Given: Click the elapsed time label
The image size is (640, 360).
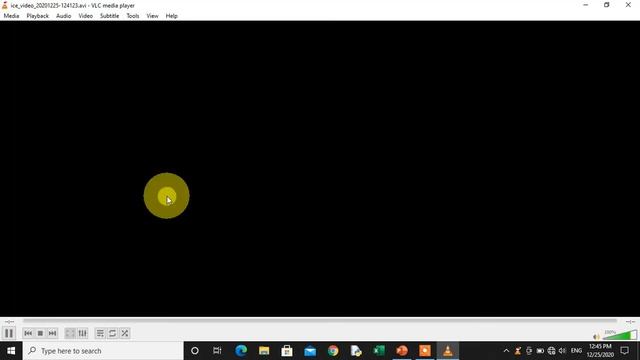Looking at the screenshot, I should [9, 322].
